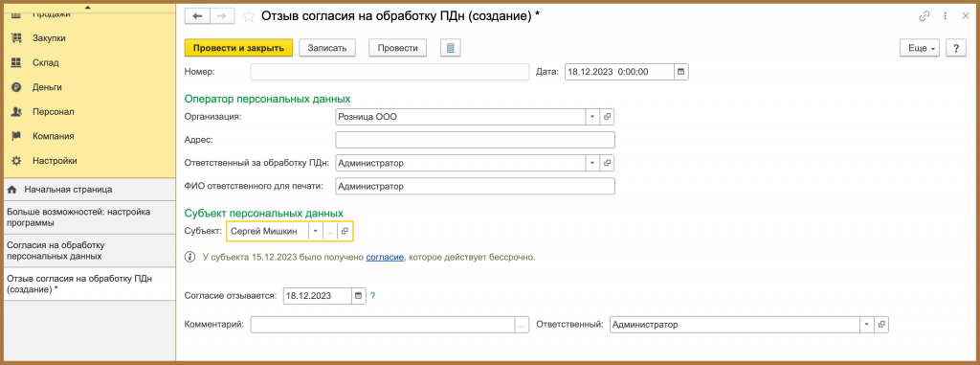The height and width of the screenshot is (365, 980).
Task: Open the Субъект record form icon
Action: point(345,231)
